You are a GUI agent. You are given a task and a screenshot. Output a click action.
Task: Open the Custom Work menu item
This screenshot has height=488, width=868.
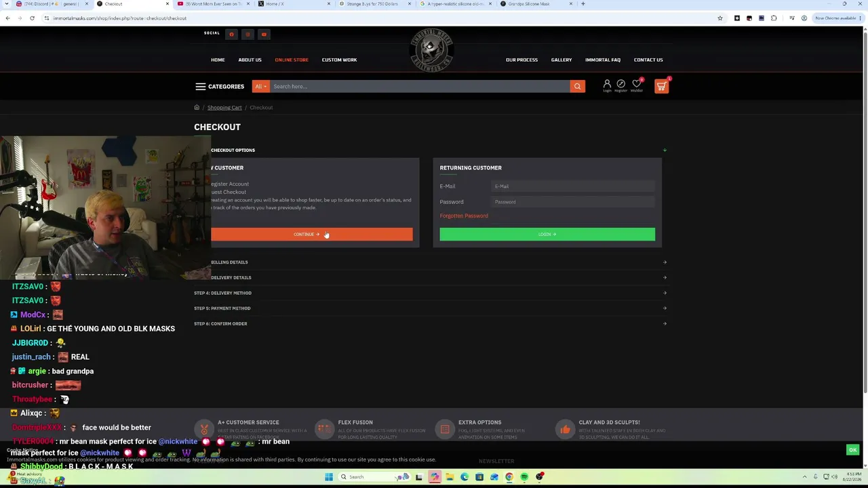tap(339, 60)
